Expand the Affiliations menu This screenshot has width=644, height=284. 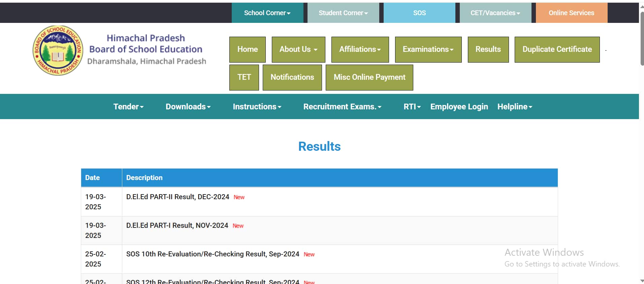coord(360,49)
